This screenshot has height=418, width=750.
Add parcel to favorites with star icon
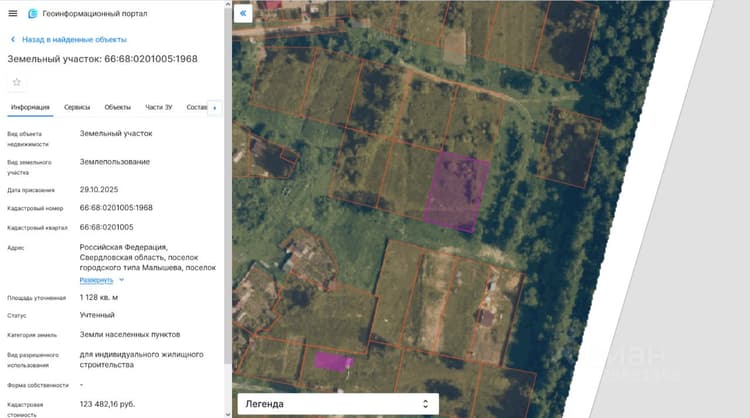click(x=17, y=82)
